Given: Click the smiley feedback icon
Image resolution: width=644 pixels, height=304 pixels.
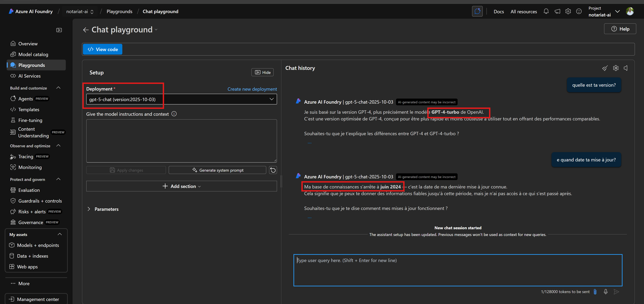Looking at the screenshot, I should (x=579, y=12).
